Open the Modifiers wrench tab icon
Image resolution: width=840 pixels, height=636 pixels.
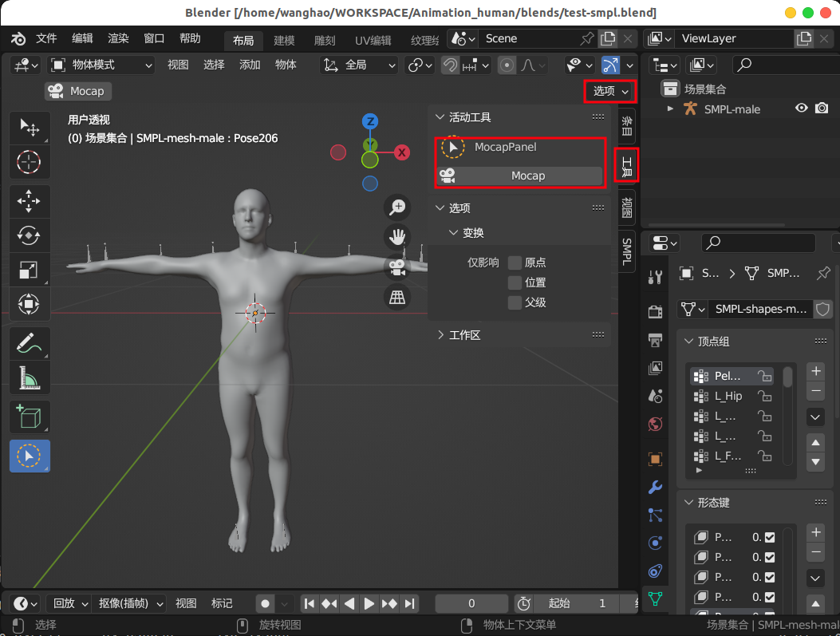click(655, 487)
